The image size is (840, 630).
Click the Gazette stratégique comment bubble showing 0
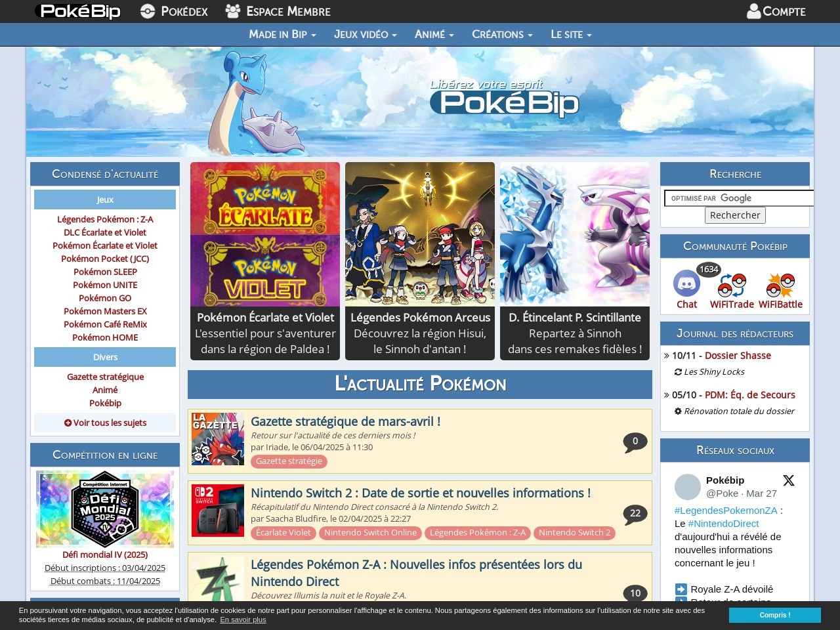click(x=635, y=442)
